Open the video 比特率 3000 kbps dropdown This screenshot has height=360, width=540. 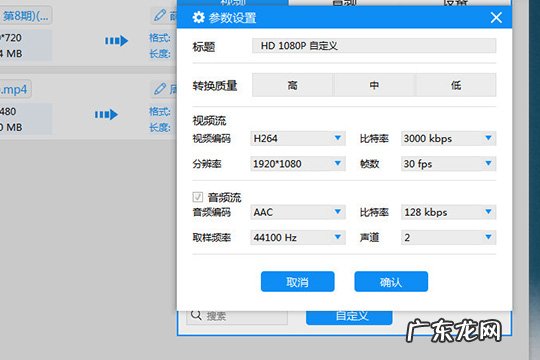(448, 138)
